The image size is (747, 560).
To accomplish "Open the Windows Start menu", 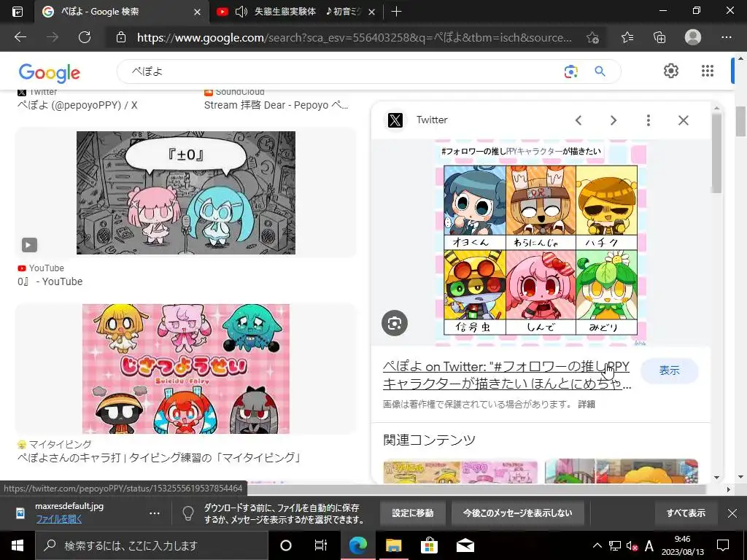I will coord(18,545).
